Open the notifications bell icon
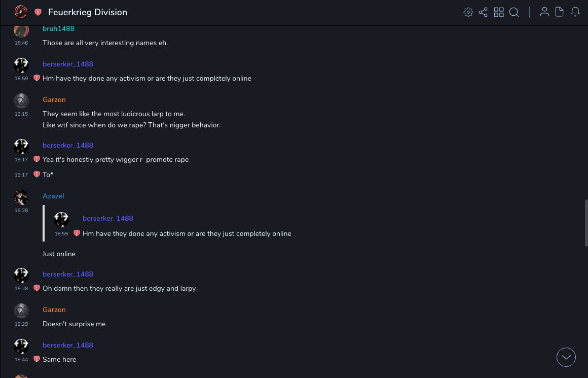 pos(575,12)
